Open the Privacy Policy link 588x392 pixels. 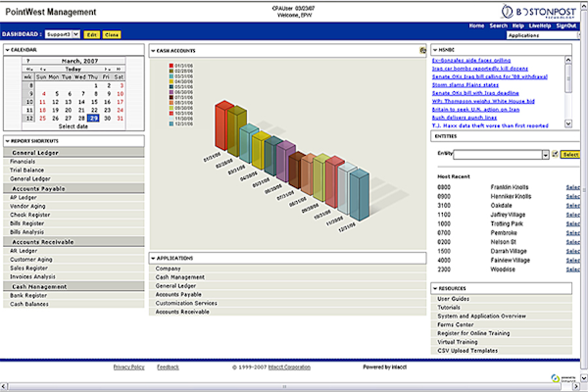pyautogui.click(x=128, y=367)
